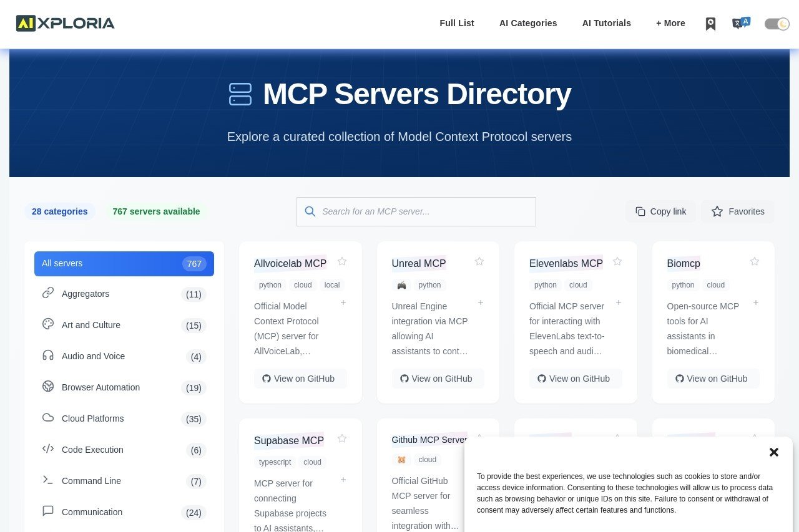Click the fox emoji icon on Github MCP Server

(x=401, y=460)
